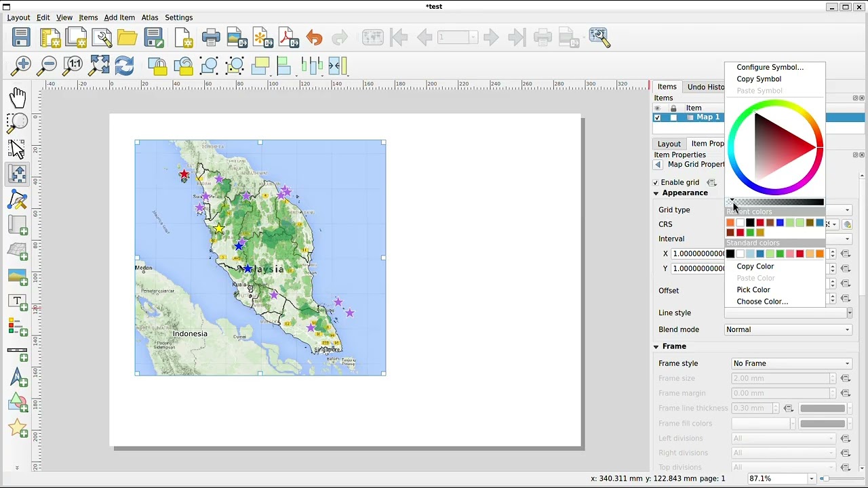Select the Add Label text tool
The image size is (868, 488).
(x=18, y=301)
